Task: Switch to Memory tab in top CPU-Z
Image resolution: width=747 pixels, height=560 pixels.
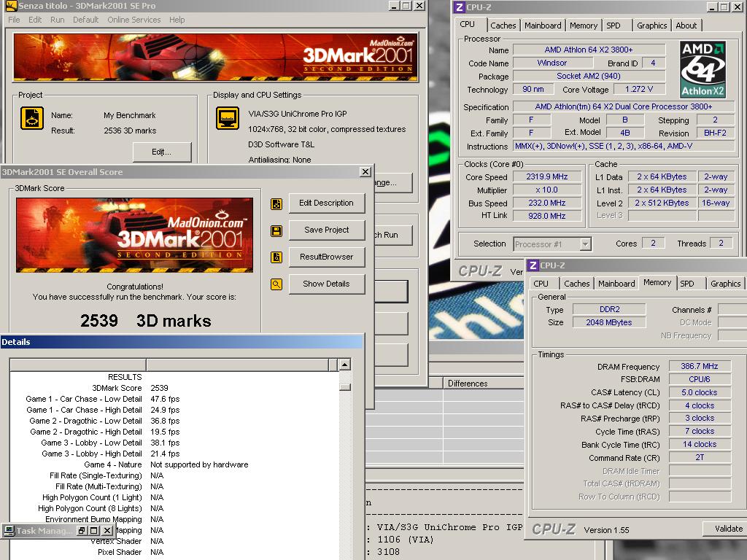Action: click(583, 26)
